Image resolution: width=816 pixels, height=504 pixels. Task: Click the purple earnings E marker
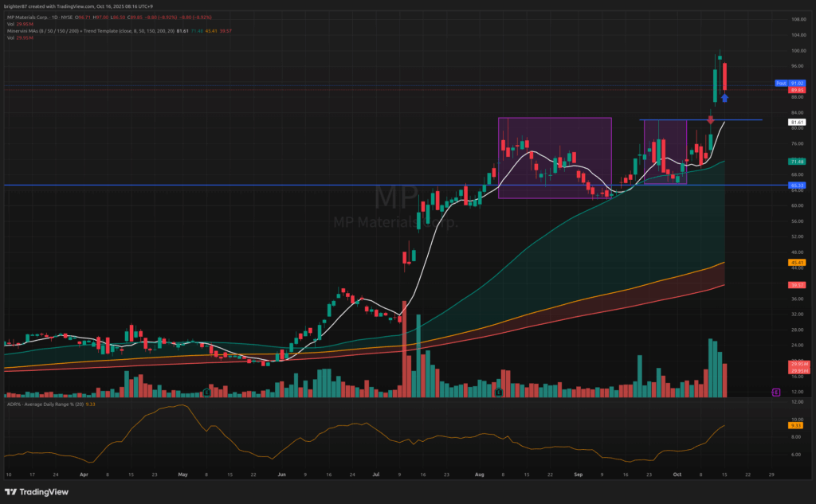pyautogui.click(x=775, y=392)
